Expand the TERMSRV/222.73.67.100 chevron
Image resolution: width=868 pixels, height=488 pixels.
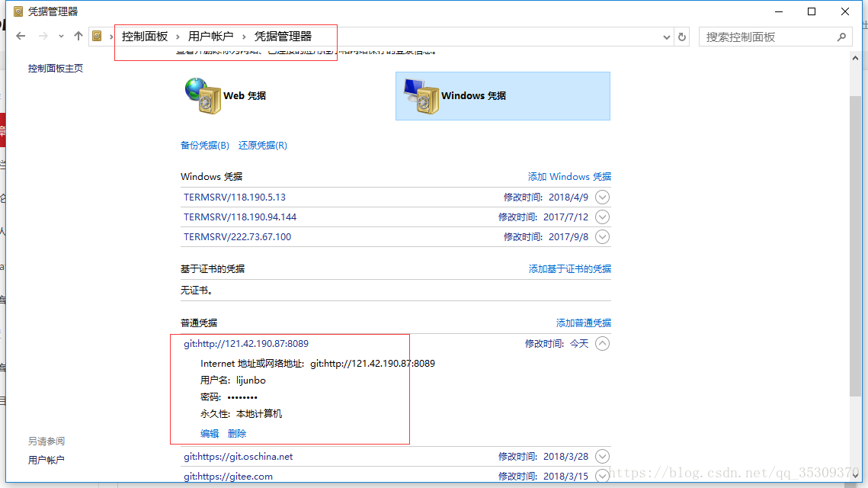[x=602, y=237]
